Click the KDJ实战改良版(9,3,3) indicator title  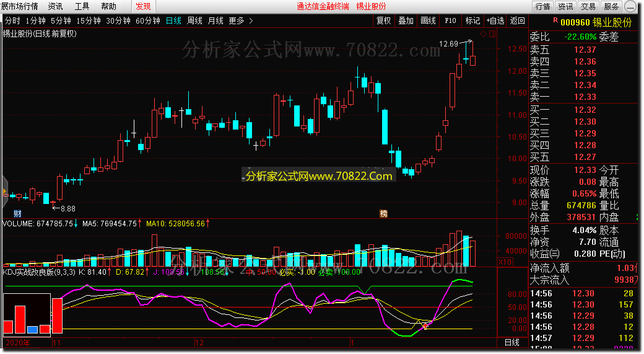coord(39,272)
